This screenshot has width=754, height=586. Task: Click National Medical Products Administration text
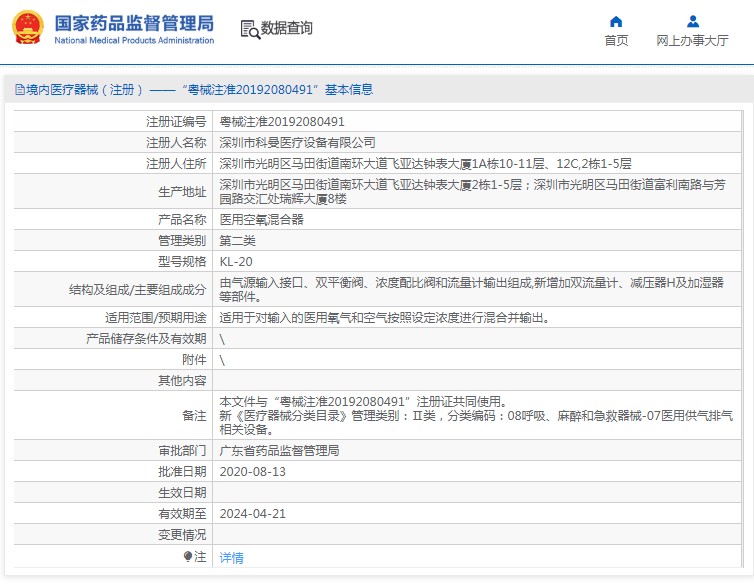click(134, 40)
